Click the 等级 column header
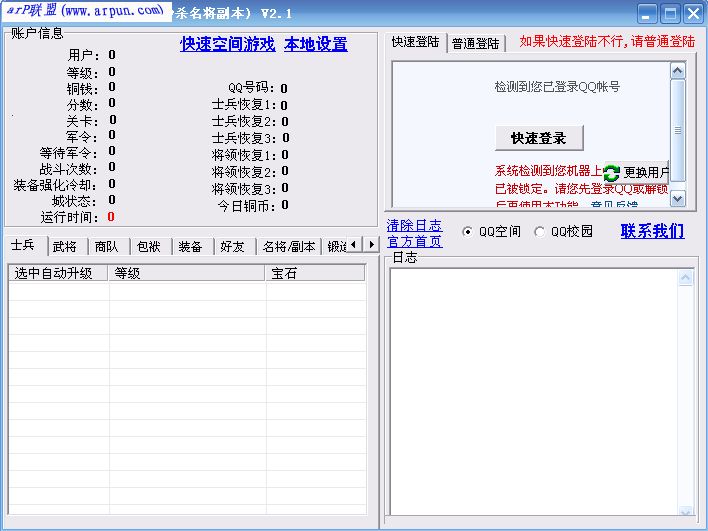This screenshot has height=531, width=708. [x=186, y=273]
